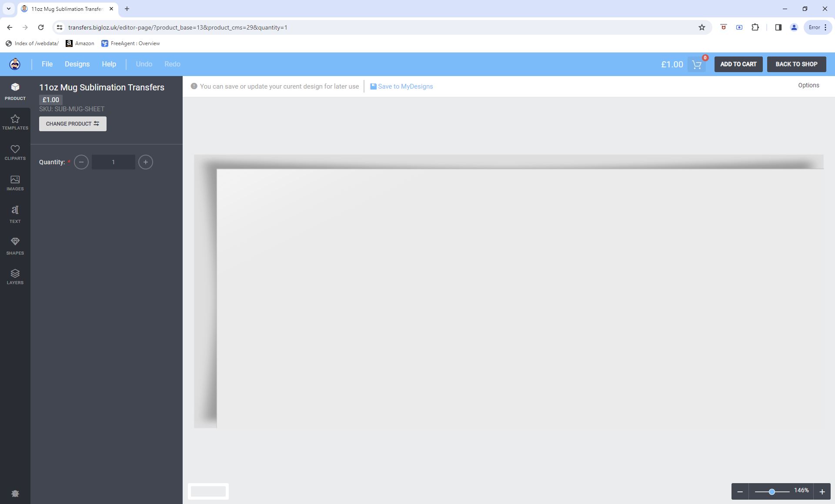Screen dimensions: 835x504
Task: Open the Help menu
Action: [x=109, y=64]
